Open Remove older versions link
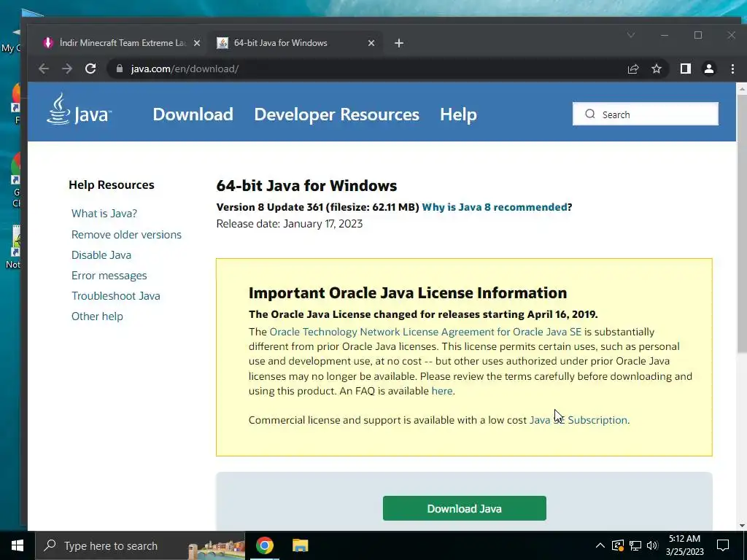This screenshot has height=560, width=747. tap(126, 234)
